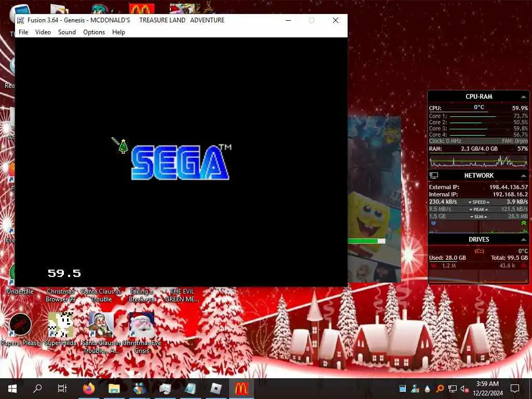Open the Help menu in Fusion

[x=118, y=32]
